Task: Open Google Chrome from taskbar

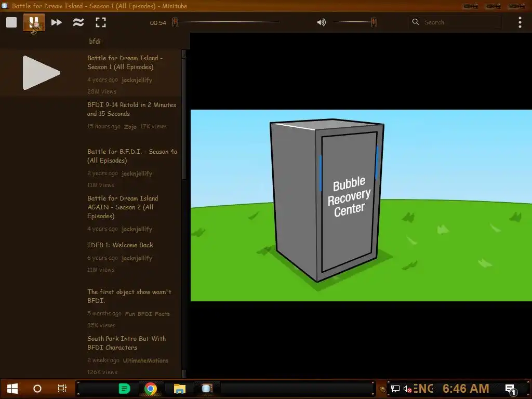Action: point(151,389)
